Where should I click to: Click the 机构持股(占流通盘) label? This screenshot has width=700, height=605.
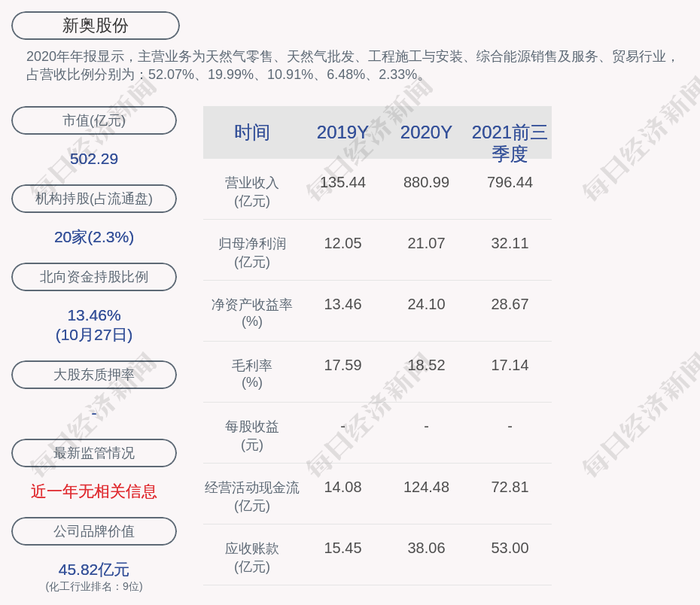pos(94,199)
